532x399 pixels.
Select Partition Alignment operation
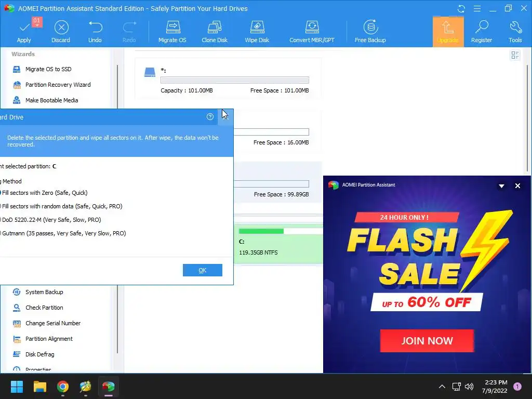(49, 339)
